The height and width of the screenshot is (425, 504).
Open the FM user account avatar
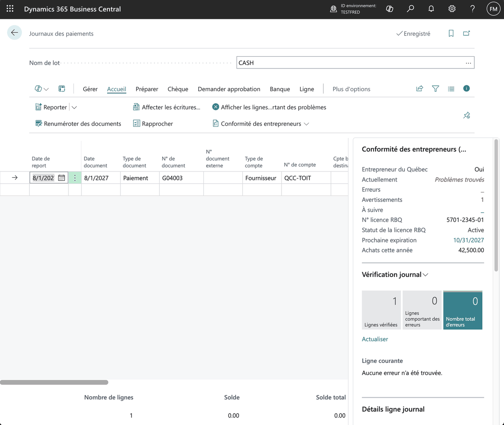(x=493, y=9)
